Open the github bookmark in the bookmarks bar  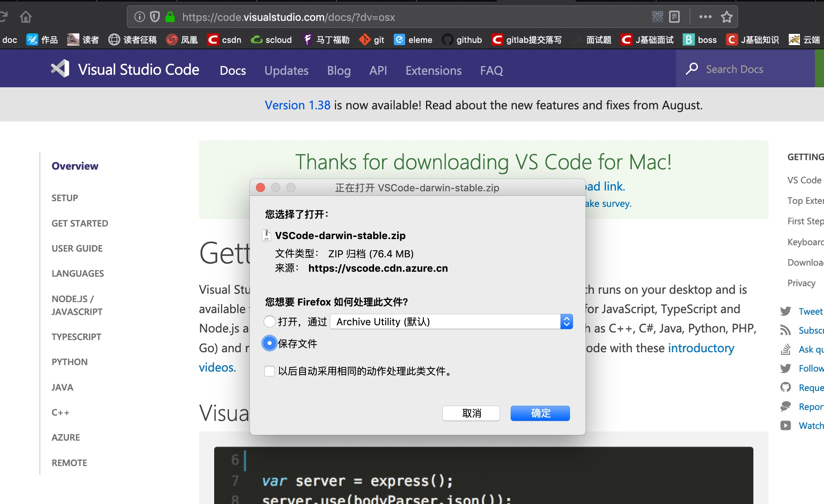click(461, 39)
